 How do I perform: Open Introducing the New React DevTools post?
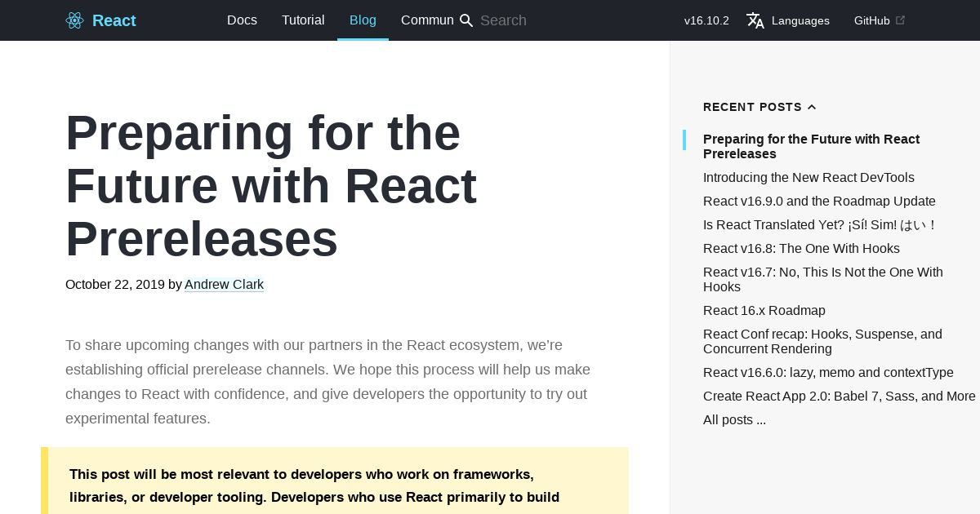pyautogui.click(x=808, y=178)
